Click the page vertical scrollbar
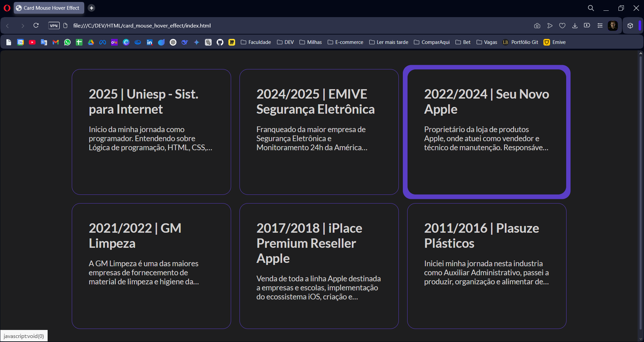 pyautogui.click(x=640, y=193)
